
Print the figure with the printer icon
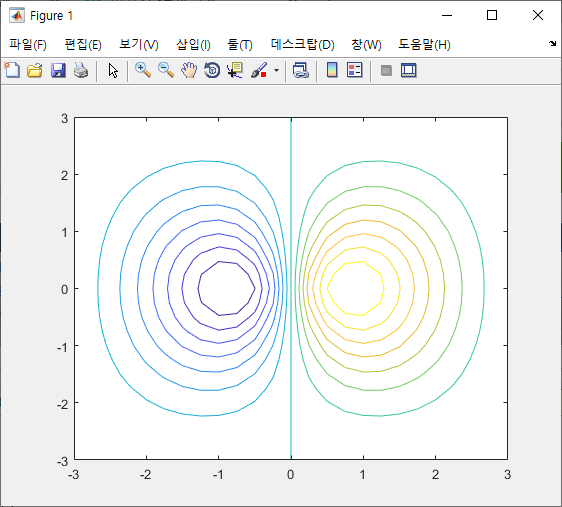[x=81, y=70]
